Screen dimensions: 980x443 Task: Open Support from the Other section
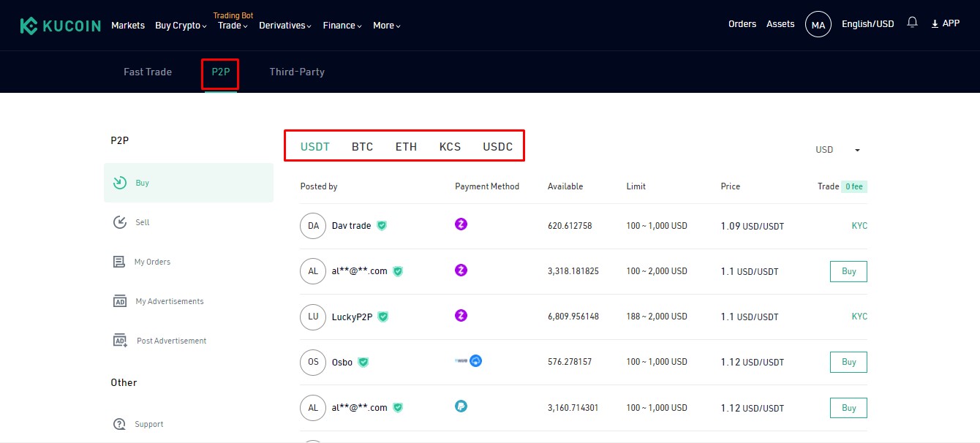click(148, 424)
